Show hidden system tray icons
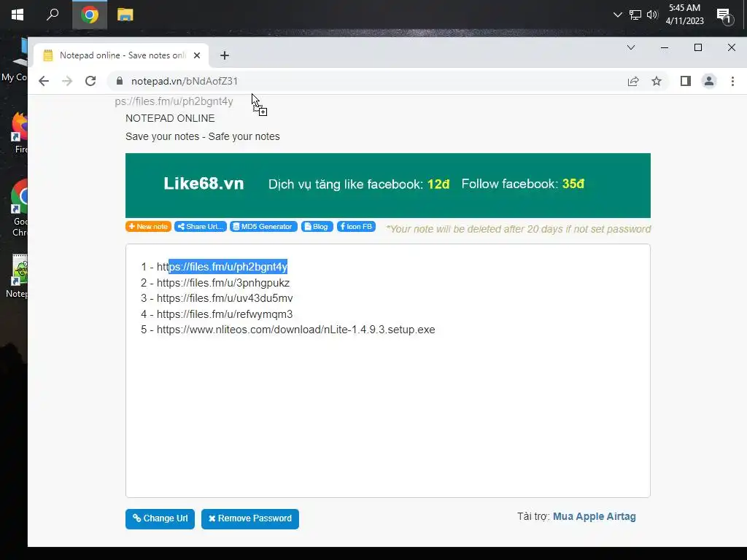Screen dimensions: 747x560 pos(617,15)
